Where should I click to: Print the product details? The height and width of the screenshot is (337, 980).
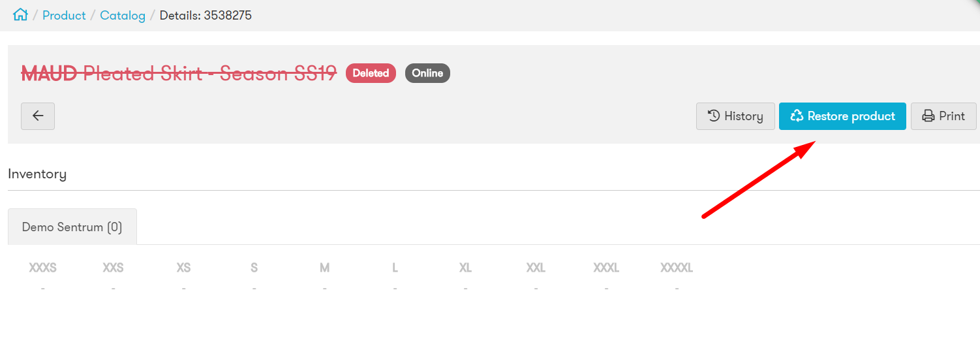[x=943, y=116]
